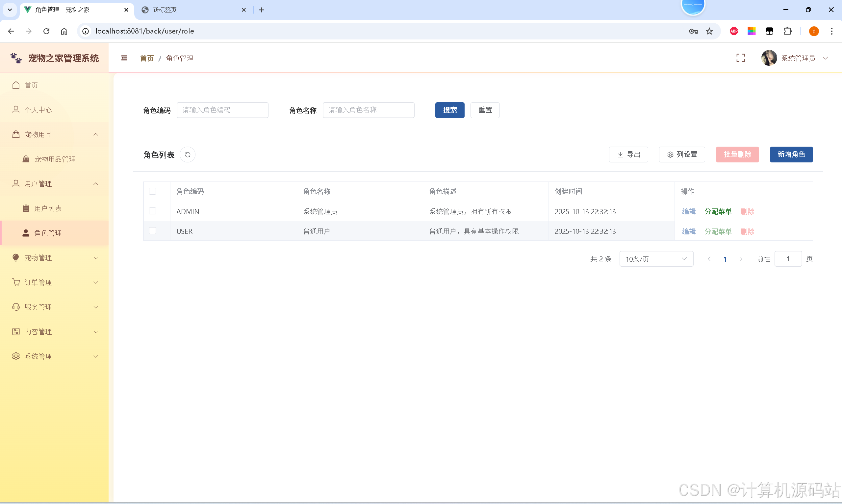Collapse the 用户管理 menu group
Screen dimensions: 842x504
click(x=54, y=184)
